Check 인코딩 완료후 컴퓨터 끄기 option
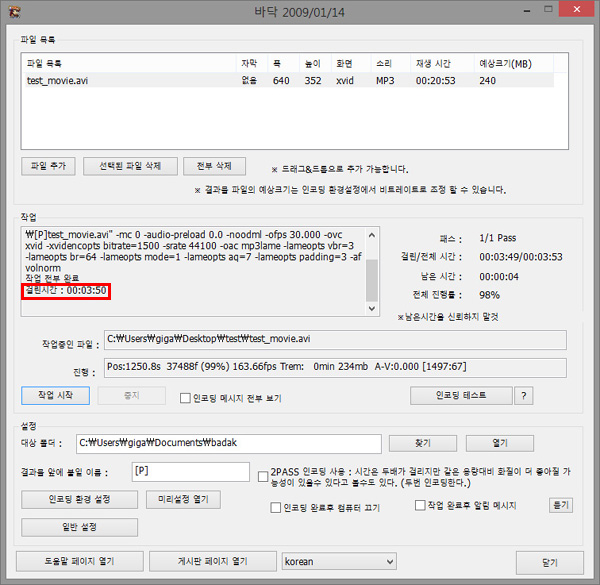The height and width of the screenshot is (585, 600). pos(276,507)
